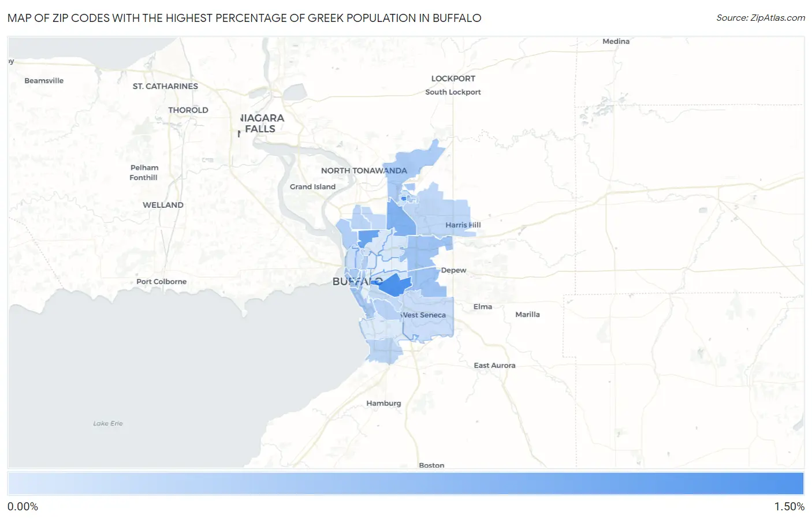
Task: Select the Harris Hill map label
Action: coord(463,225)
